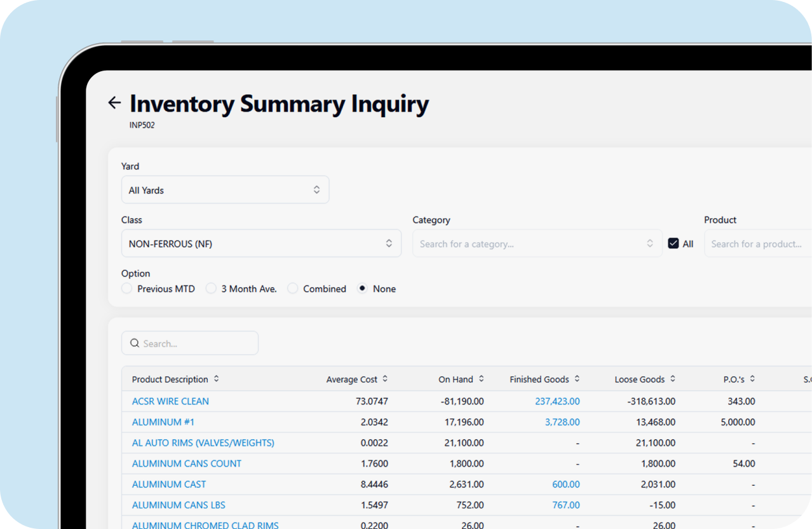Screen dimensions: 812x529
Task: Click on hand value 2,631.00
Action: tap(467, 484)
